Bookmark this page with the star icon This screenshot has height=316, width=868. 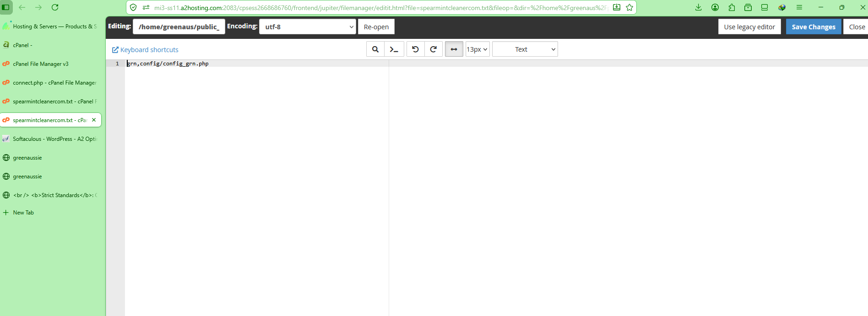coord(629,7)
